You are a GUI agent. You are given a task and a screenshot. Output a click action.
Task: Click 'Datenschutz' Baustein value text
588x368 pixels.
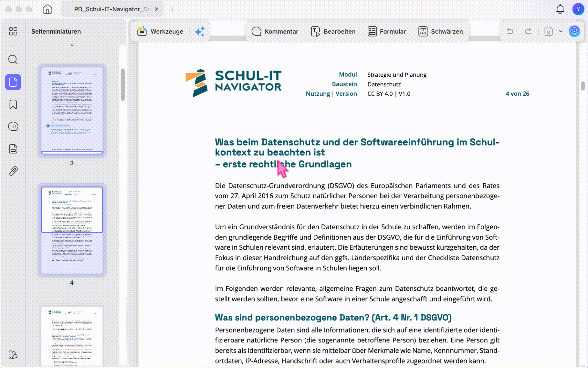pos(384,84)
